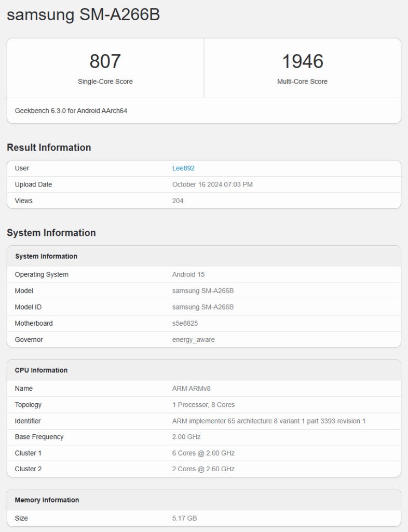The height and width of the screenshot is (532, 408).
Task: Click the 1946 multi-core score value
Action: click(x=302, y=61)
